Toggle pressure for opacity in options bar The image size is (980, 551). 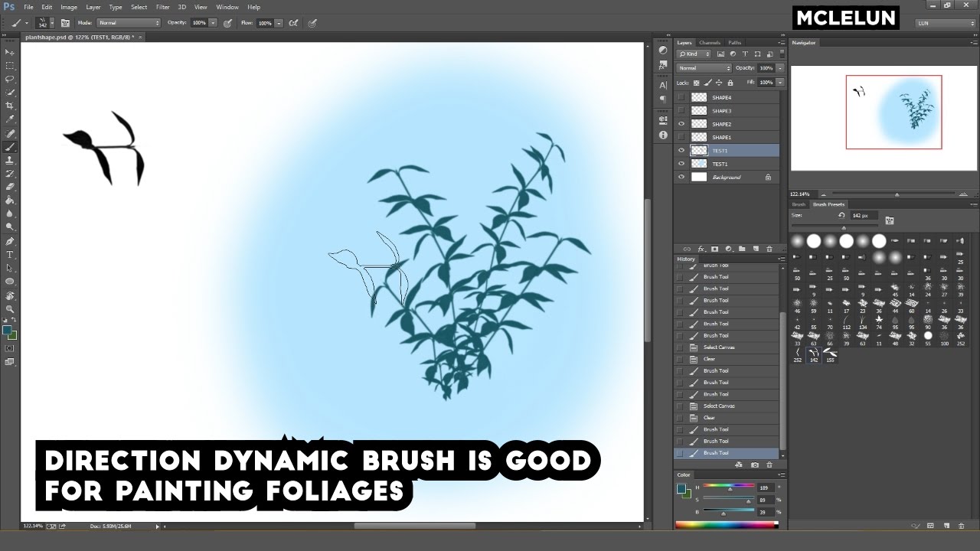[x=227, y=23]
